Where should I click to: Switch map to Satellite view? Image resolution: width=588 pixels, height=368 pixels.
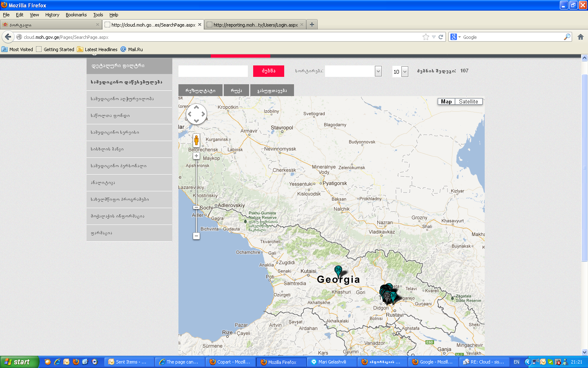(x=468, y=101)
